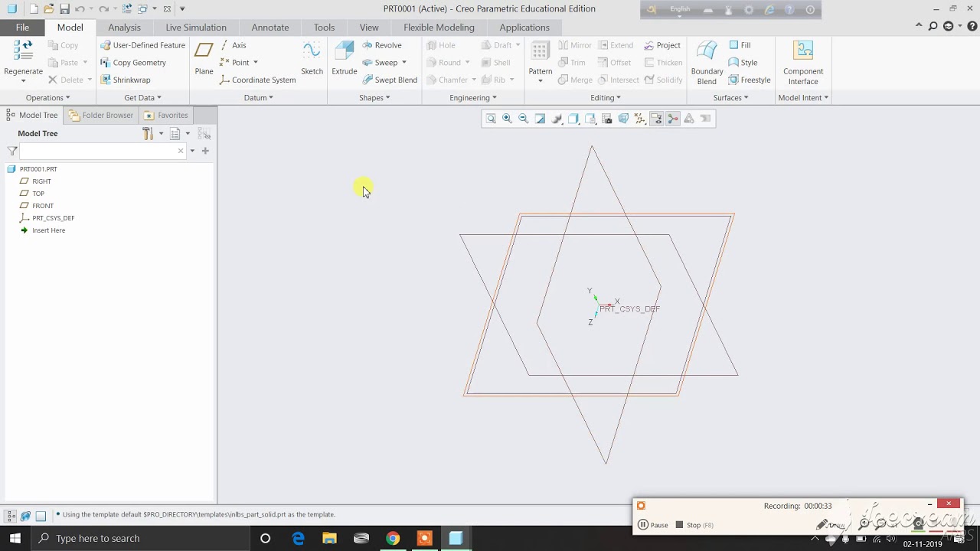This screenshot has height=551, width=980.
Task: Select the FRONT datum plane in tree
Action: coord(43,206)
